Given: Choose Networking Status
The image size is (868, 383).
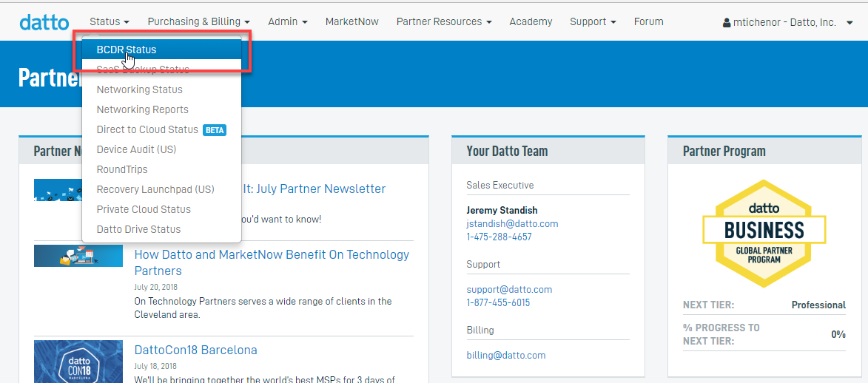Looking at the screenshot, I should pyautogui.click(x=161, y=89).
